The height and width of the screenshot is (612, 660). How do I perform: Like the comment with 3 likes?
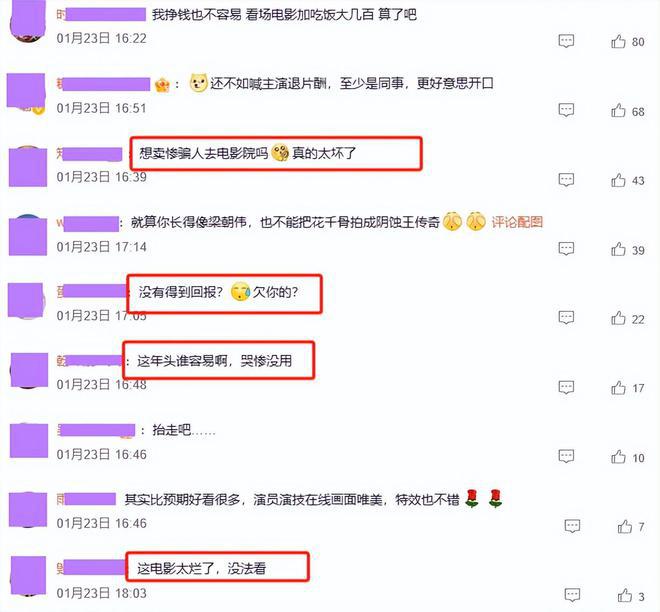click(624, 596)
